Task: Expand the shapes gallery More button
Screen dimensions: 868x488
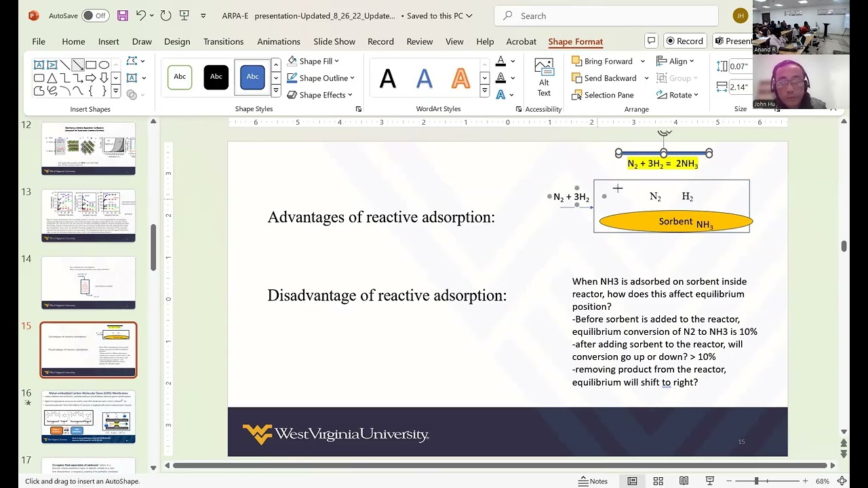Action: [x=116, y=91]
